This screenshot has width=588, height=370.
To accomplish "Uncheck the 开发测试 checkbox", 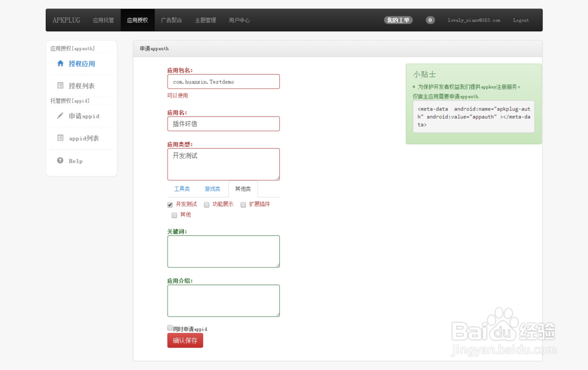I will [x=170, y=205].
